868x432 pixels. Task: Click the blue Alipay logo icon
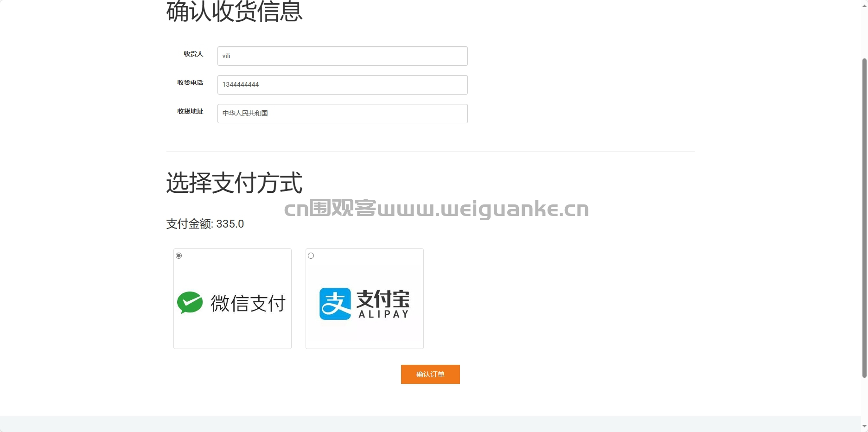pos(335,304)
